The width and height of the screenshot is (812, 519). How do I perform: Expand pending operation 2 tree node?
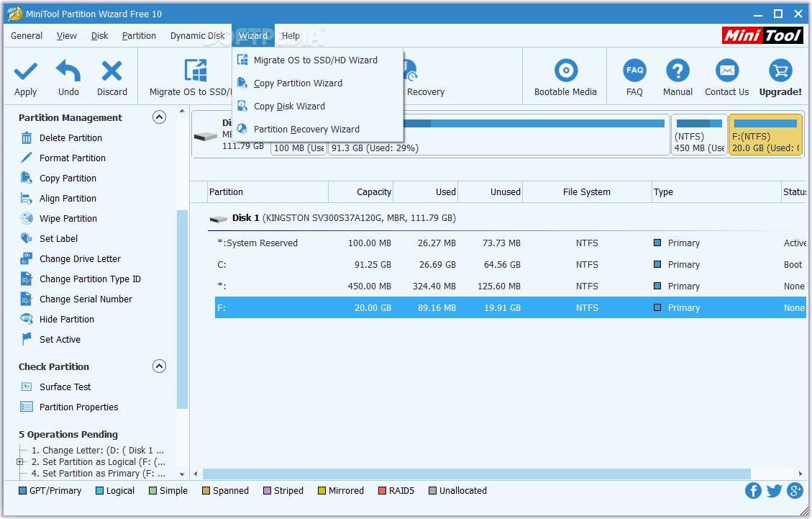point(19,462)
